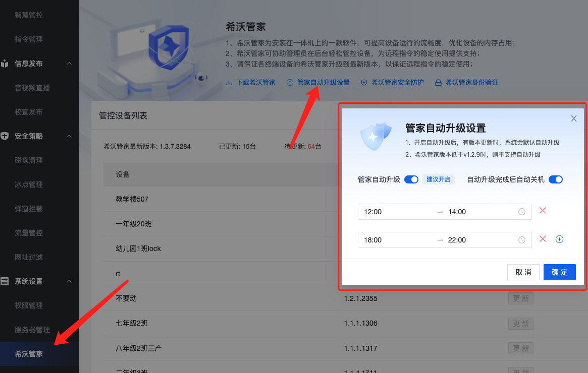Click 希沃管家最新版本: 1.3.7.3284 text
588x373 pixels.
point(147,147)
